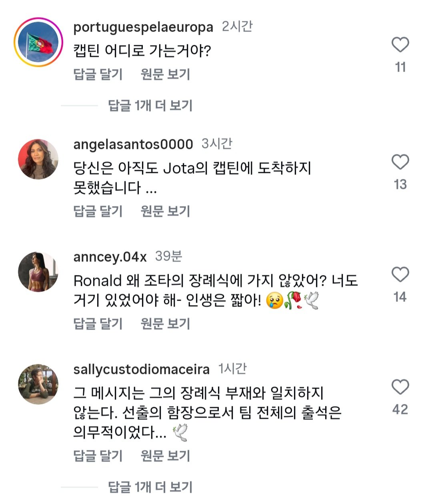This screenshot has width=432, height=504.
Task: Like anncey.04x's comment using the heart
Action: (x=400, y=275)
